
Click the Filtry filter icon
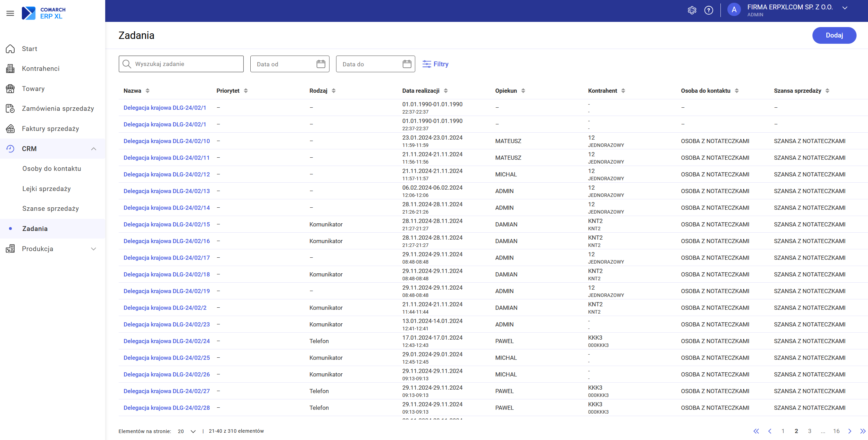(427, 64)
